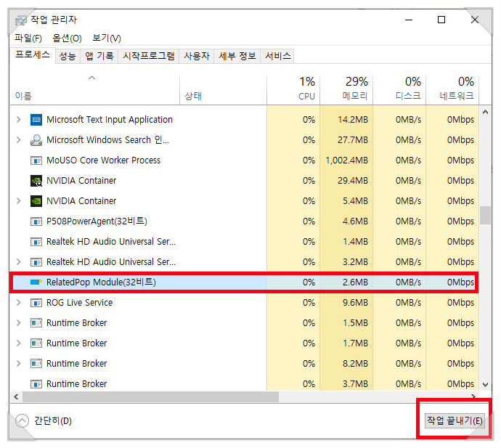This screenshot has height=448, width=501.
Task: Click the 14.2MB memory value
Action: point(353,120)
